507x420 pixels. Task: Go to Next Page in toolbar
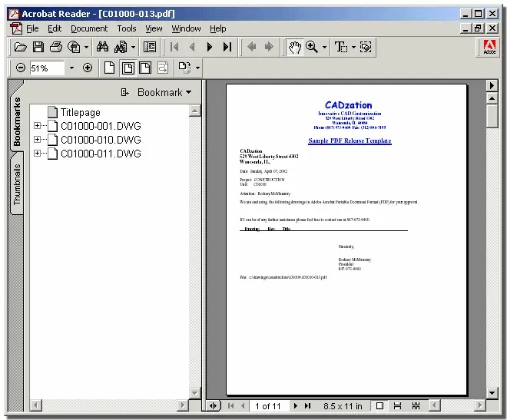(210, 48)
